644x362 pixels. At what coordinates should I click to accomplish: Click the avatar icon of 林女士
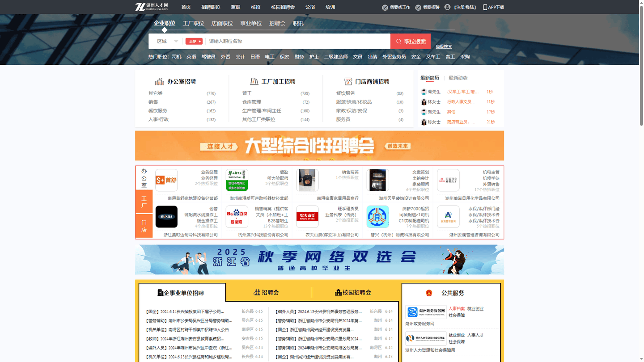(x=424, y=102)
